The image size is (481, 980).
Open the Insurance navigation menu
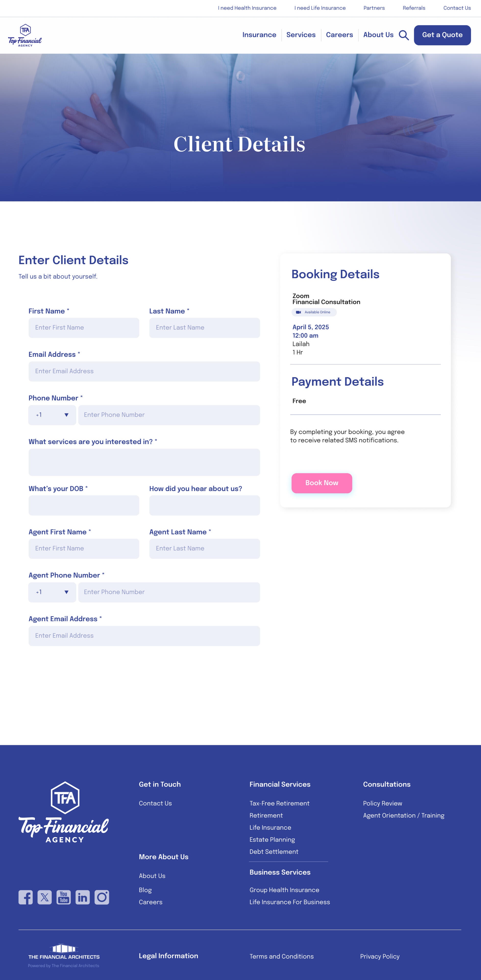point(259,35)
